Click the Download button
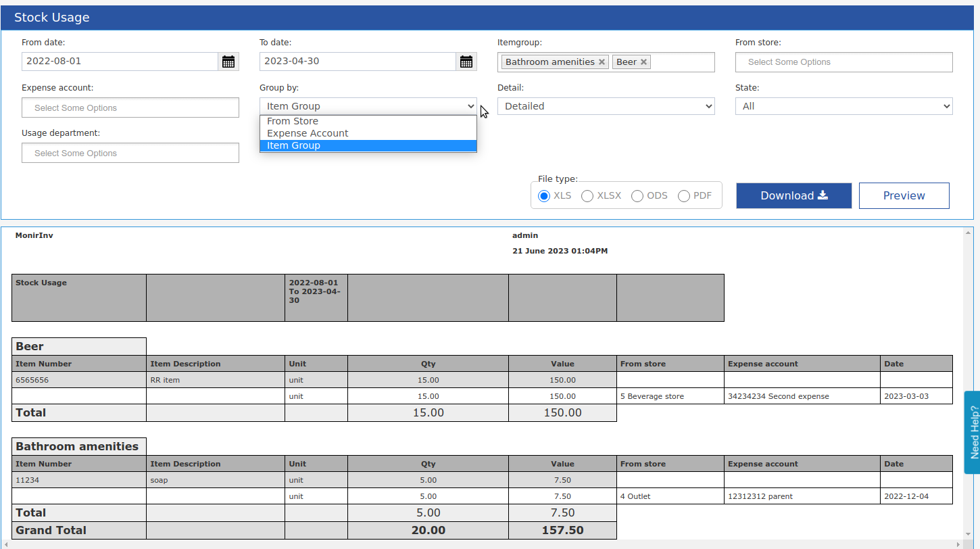The height and width of the screenshot is (549, 980). 794,195
